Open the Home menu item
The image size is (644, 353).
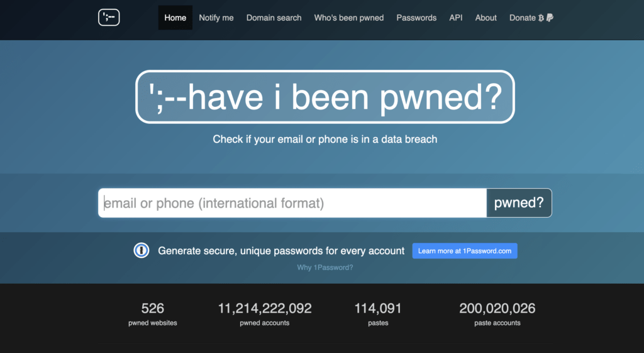tap(175, 18)
